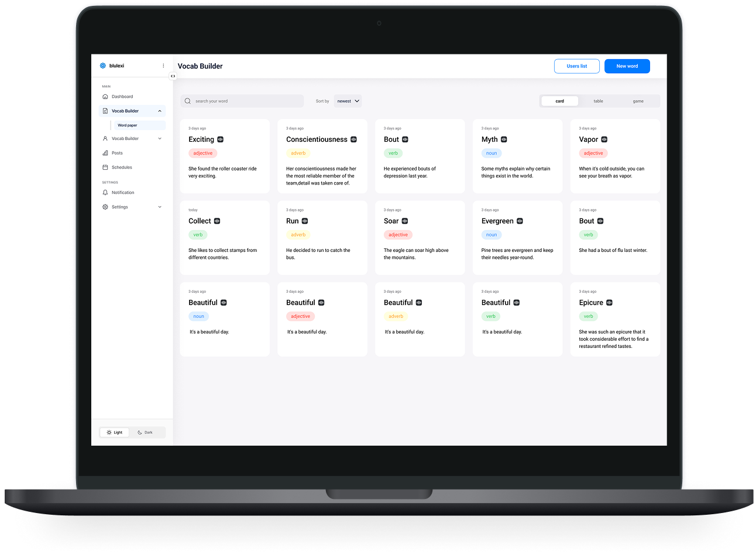Expand the Settings submenu chevron
The width and height of the screenshot is (756, 554).
click(160, 207)
